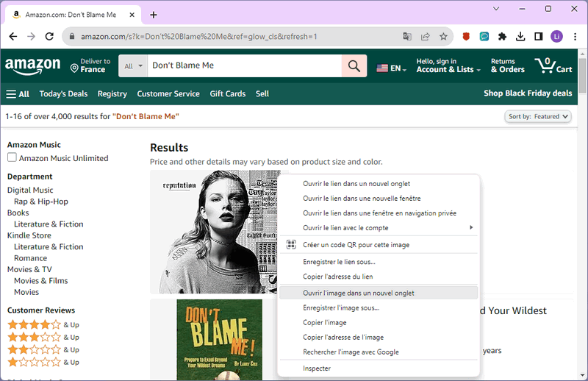Screen dimensions: 588x381
Task: Click the padlock site info icon
Action: click(72, 37)
